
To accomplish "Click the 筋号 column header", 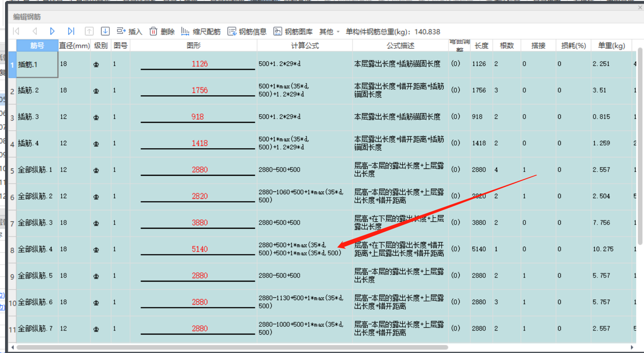I will click(37, 45).
